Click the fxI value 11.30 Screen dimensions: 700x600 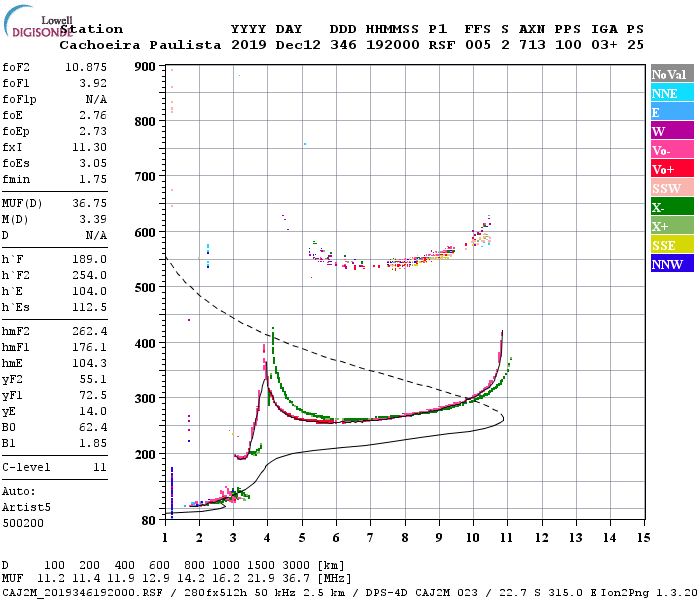click(x=89, y=147)
